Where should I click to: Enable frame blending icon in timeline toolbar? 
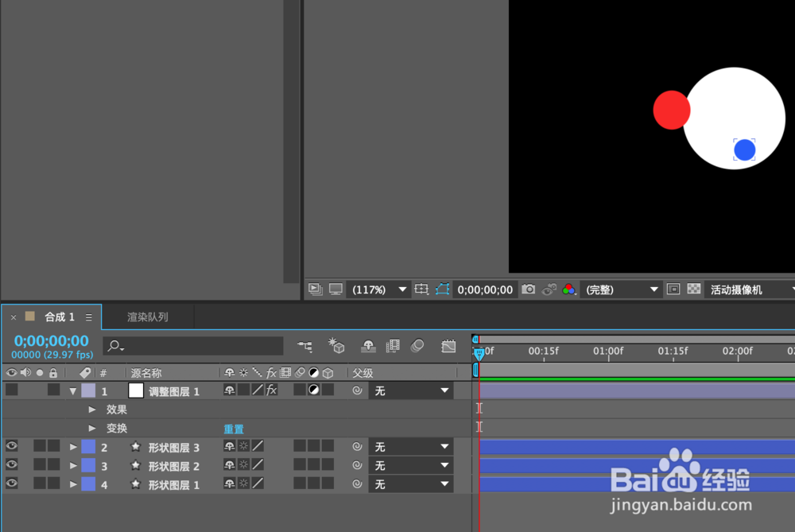click(393, 347)
